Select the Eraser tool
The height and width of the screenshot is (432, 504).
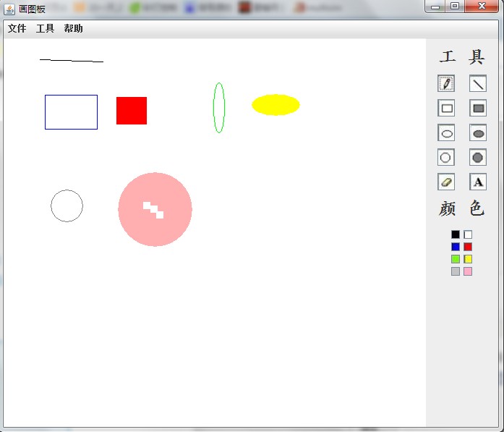pos(446,182)
